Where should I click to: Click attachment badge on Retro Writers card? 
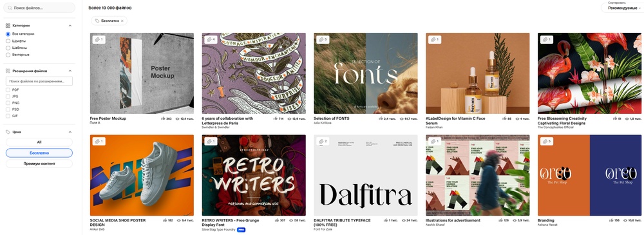(211, 142)
